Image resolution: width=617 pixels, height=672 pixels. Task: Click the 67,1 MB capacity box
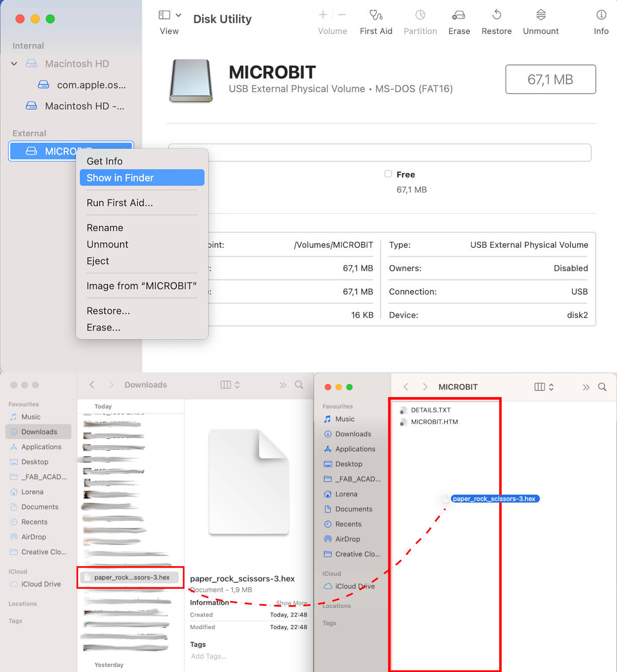coord(550,79)
